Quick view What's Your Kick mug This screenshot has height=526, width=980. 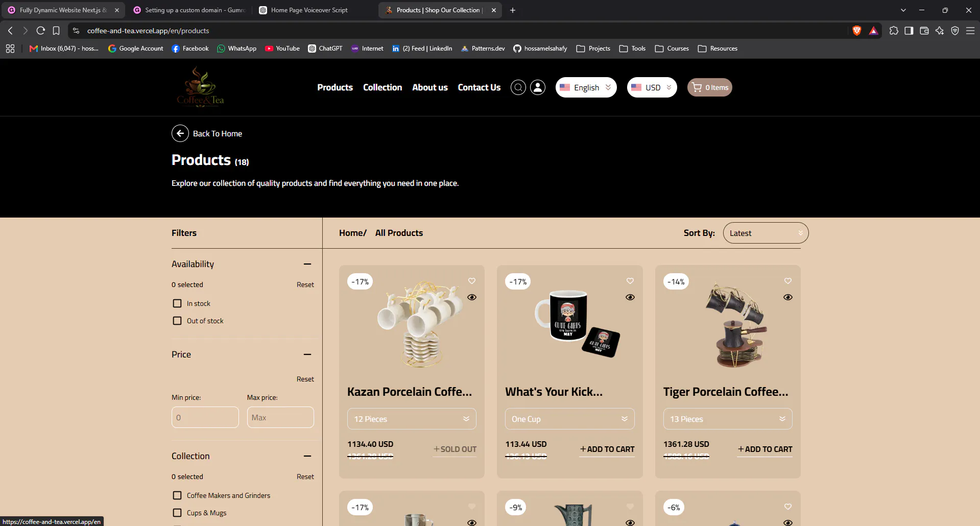click(630, 297)
